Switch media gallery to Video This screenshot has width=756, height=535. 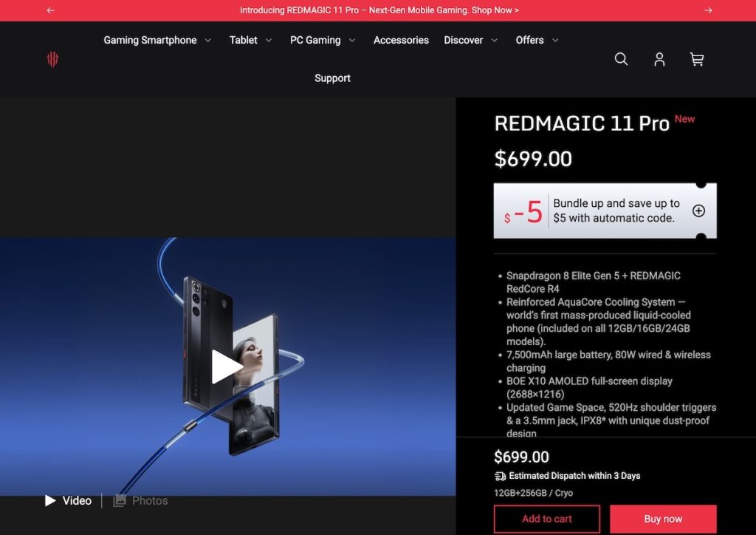[69, 500]
